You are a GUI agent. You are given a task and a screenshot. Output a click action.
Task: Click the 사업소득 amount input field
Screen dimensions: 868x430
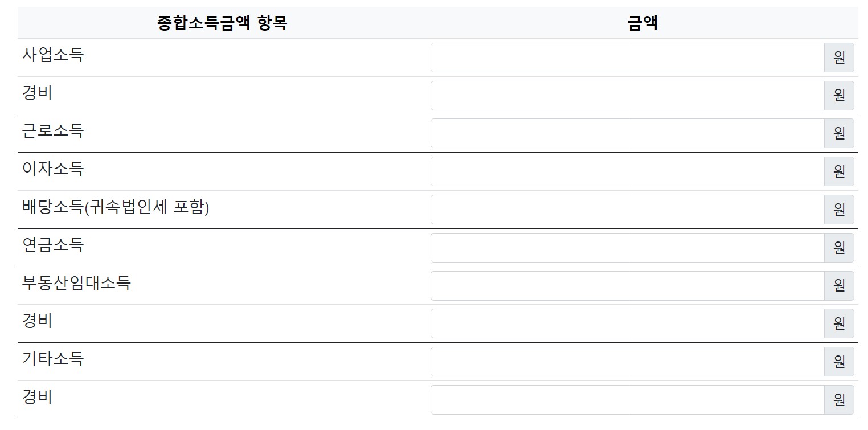[x=628, y=58]
